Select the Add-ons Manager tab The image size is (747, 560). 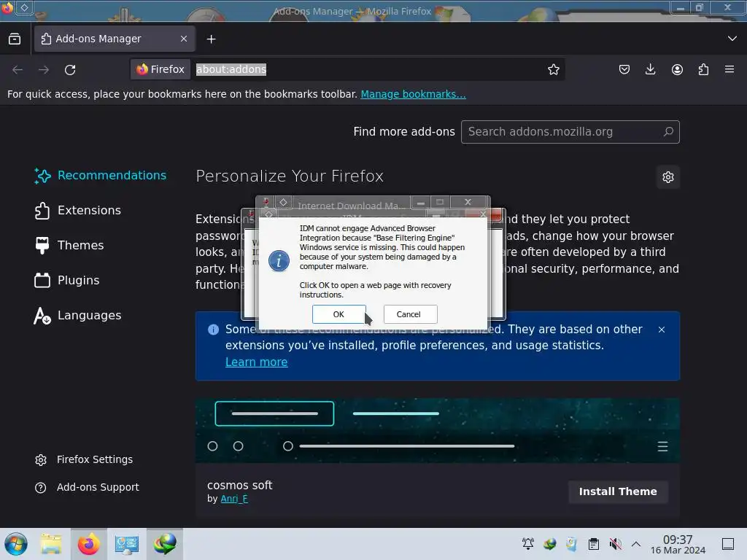pos(115,39)
